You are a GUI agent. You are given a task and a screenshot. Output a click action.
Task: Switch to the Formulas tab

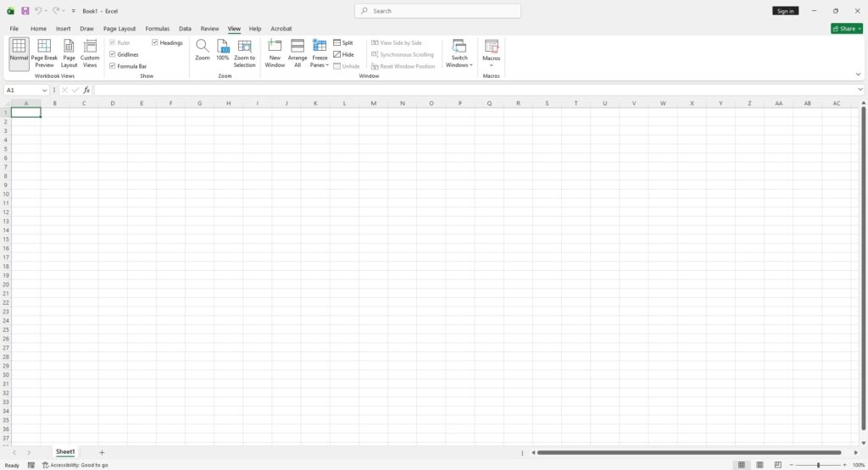(x=157, y=28)
